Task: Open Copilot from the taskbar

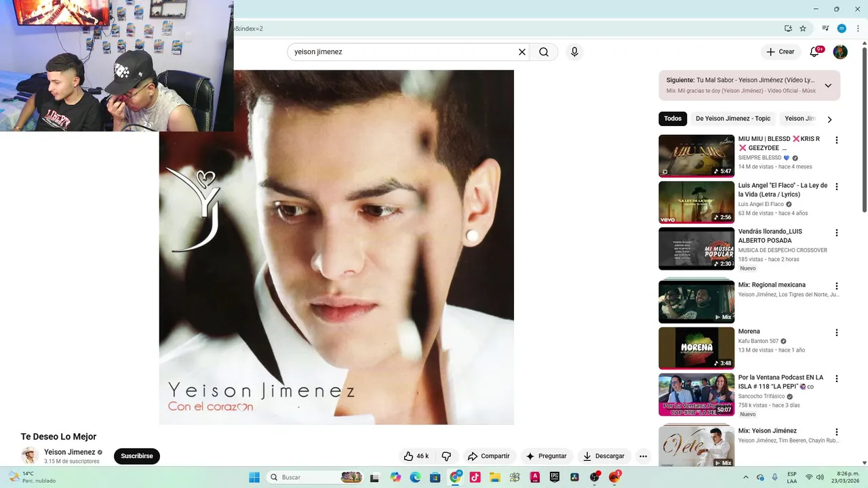Action: (x=395, y=477)
